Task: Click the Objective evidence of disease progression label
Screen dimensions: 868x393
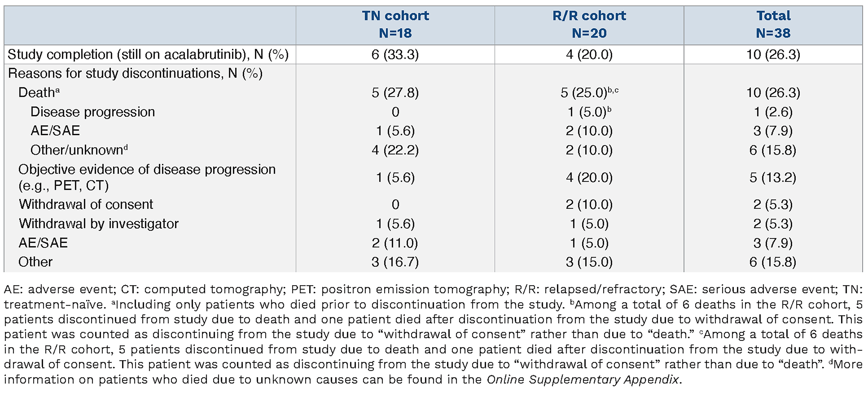Action: [x=147, y=177]
